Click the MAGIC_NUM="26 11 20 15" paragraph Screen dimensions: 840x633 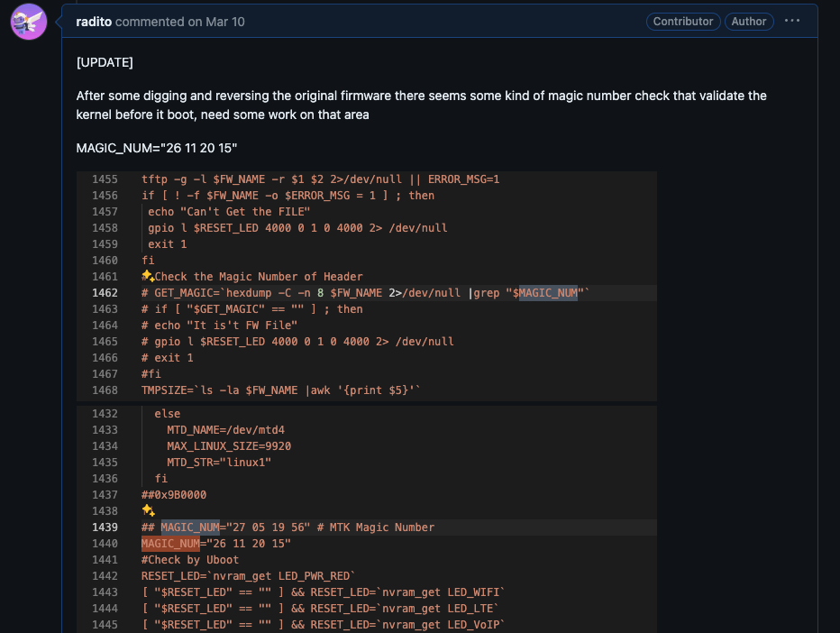[157, 148]
